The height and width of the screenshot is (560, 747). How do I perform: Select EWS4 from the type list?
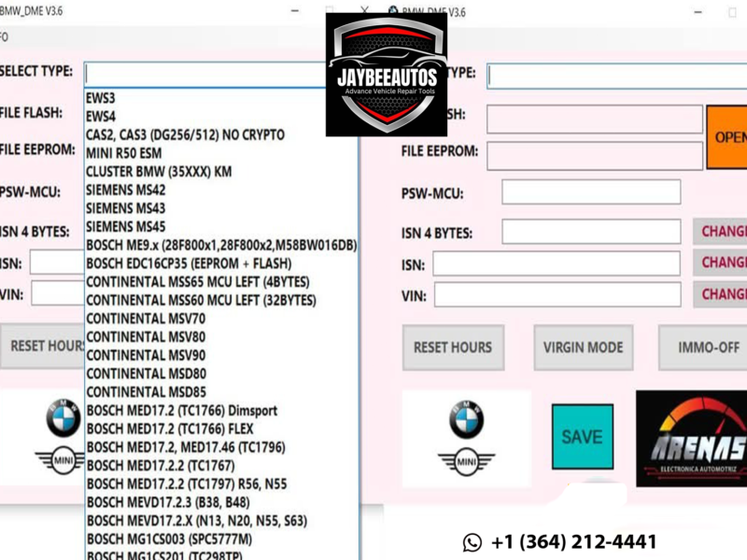tap(101, 117)
